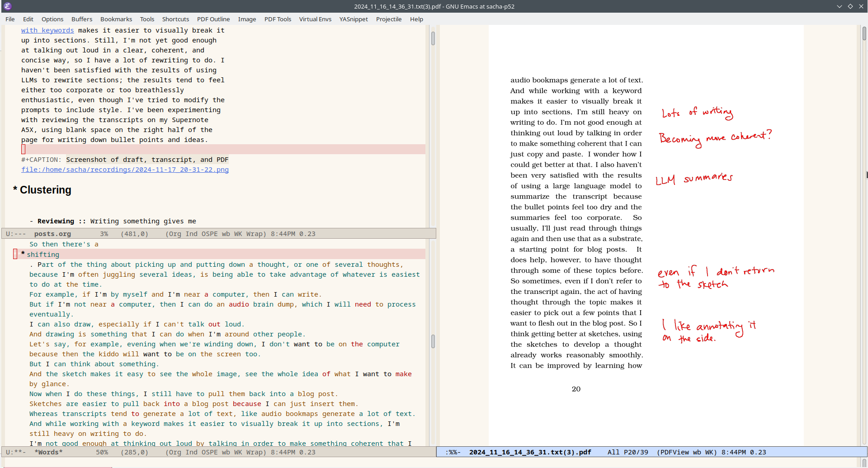The width and height of the screenshot is (868, 468).
Task: Open the File menu
Action: pyautogui.click(x=10, y=19)
